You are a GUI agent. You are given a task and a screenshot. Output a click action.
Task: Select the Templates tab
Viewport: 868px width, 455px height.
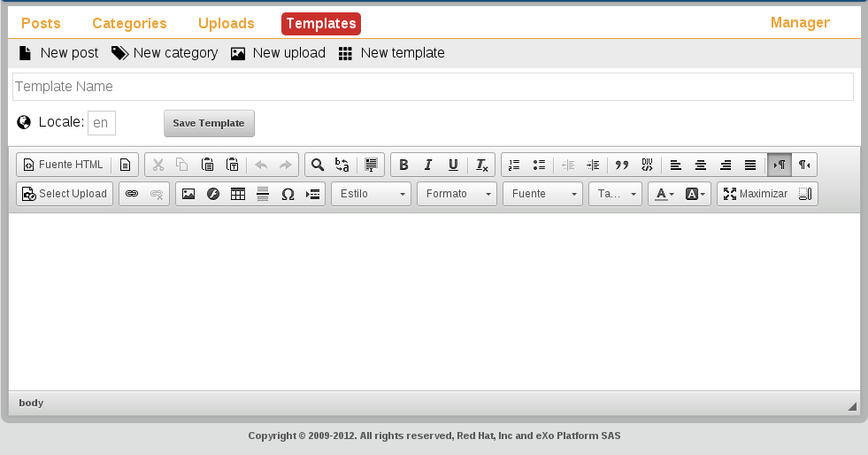pyautogui.click(x=321, y=24)
